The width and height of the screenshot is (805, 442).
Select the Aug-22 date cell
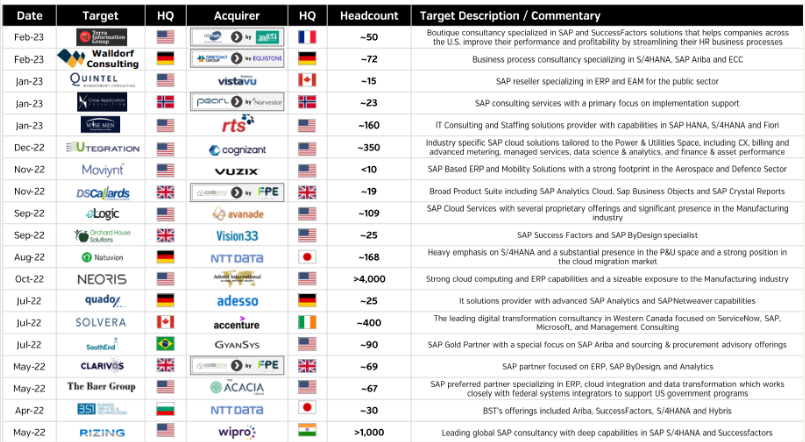pyautogui.click(x=29, y=257)
